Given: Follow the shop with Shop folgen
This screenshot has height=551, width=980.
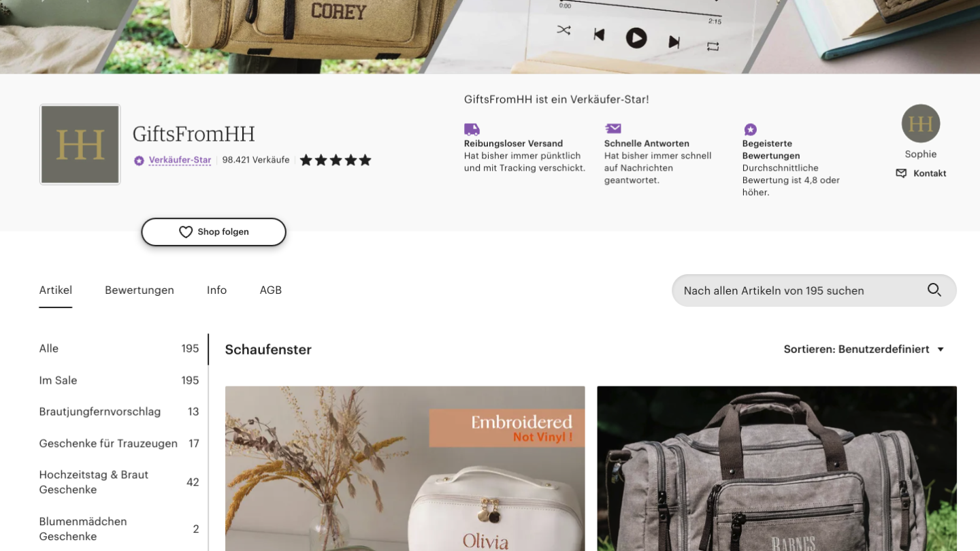Looking at the screenshot, I should click(x=214, y=232).
